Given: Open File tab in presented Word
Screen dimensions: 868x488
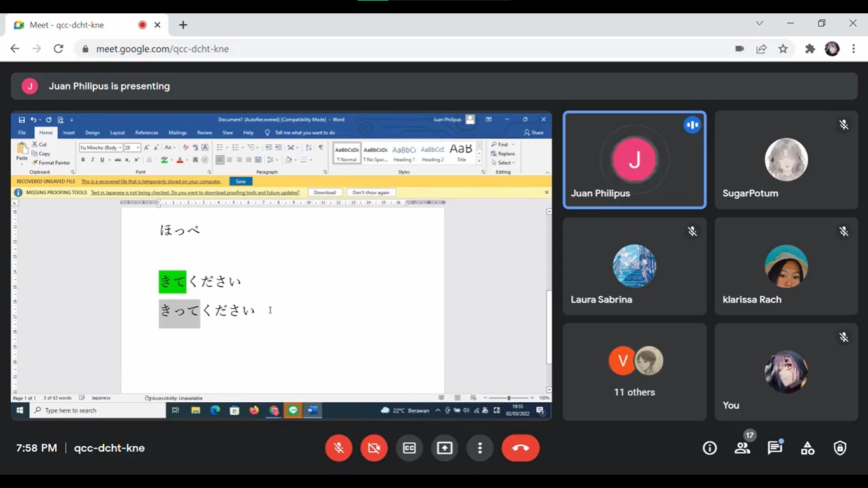Looking at the screenshot, I should pyautogui.click(x=22, y=133).
